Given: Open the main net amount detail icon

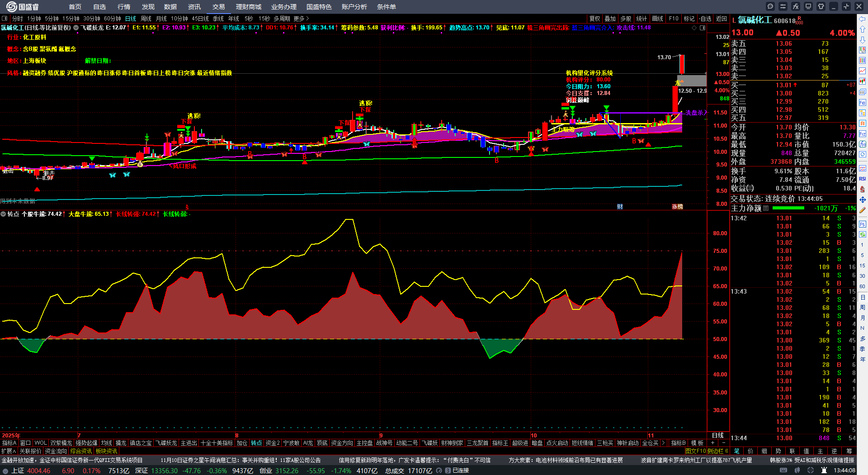Looking at the screenshot, I should [x=766, y=209].
